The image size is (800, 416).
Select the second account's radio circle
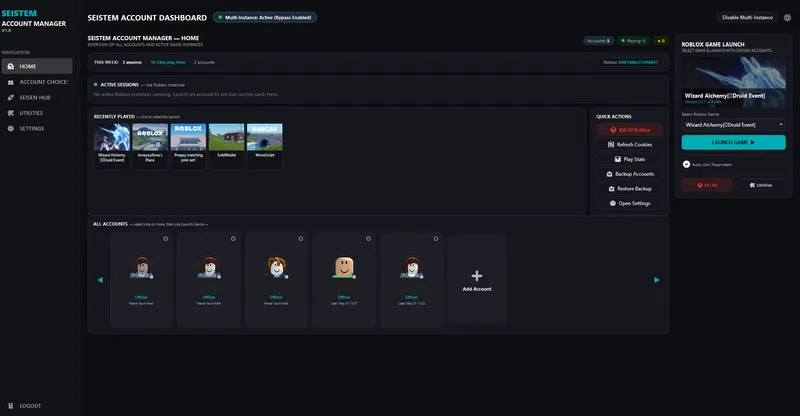pyautogui.click(x=233, y=238)
